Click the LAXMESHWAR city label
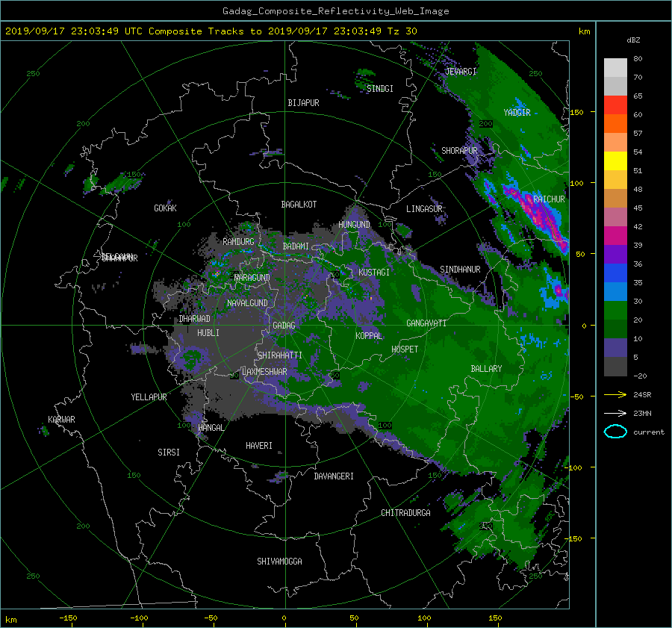The width and height of the screenshot is (672, 628). click(264, 372)
